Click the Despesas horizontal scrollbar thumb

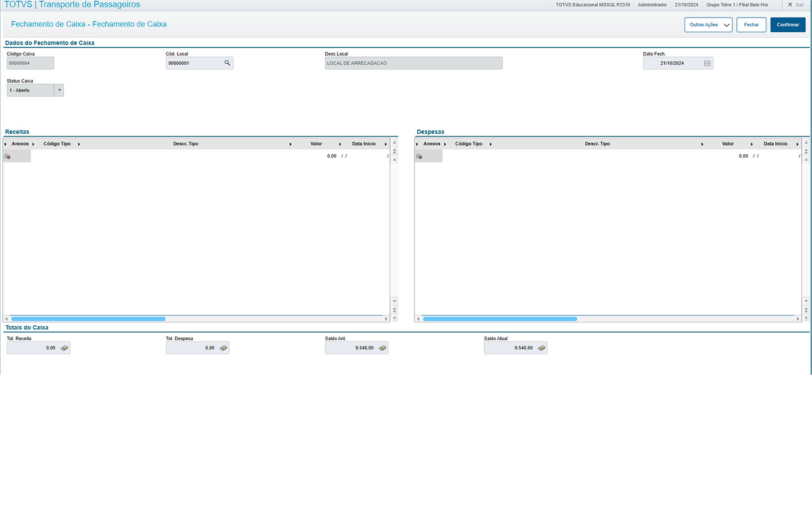(500, 319)
